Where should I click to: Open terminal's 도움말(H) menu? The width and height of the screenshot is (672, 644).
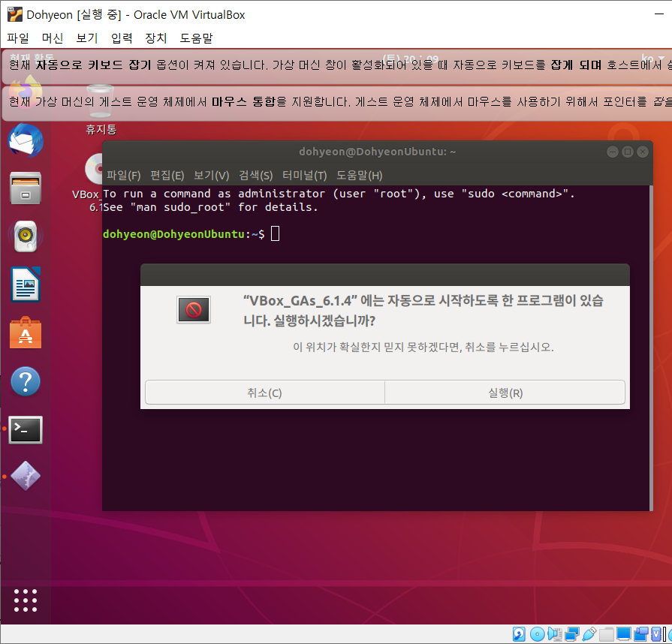359,175
